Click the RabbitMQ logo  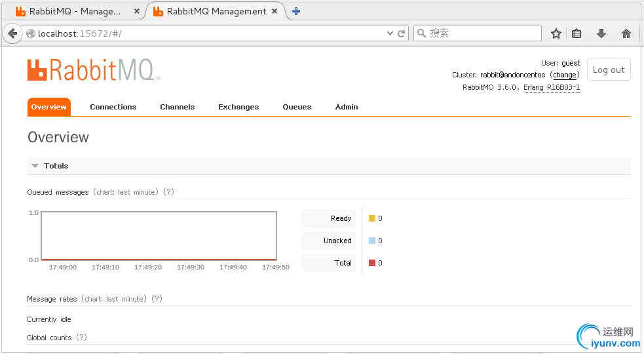94,70
